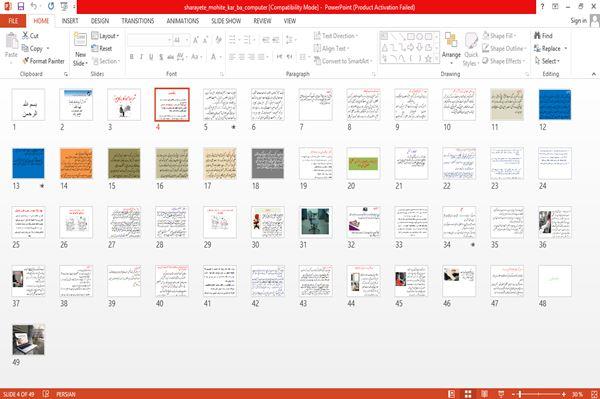Click the Save icon in quick access toolbar
600x399 pixels.
click(21, 6)
